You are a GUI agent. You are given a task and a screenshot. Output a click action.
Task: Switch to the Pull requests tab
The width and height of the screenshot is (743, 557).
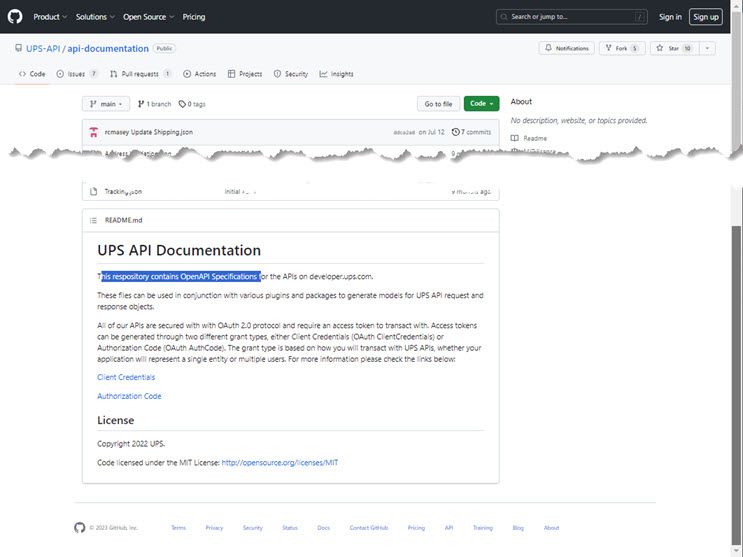[140, 74]
